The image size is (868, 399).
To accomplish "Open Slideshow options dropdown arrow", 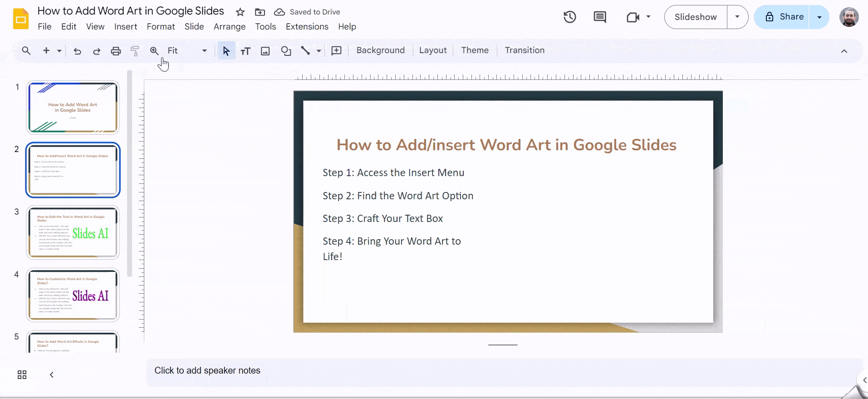I will tap(737, 17).
